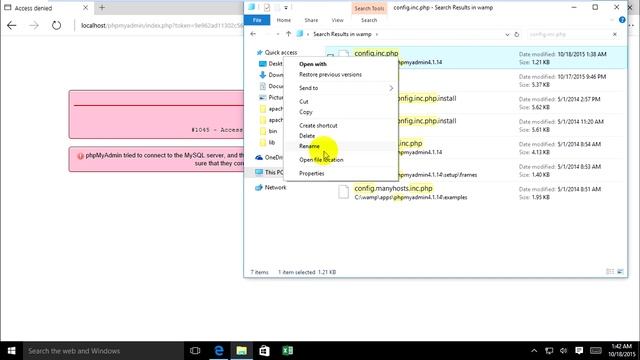Open Store from the taskbar
The width and height of the screenshot is (640, 360).
(x=264, y=351)
